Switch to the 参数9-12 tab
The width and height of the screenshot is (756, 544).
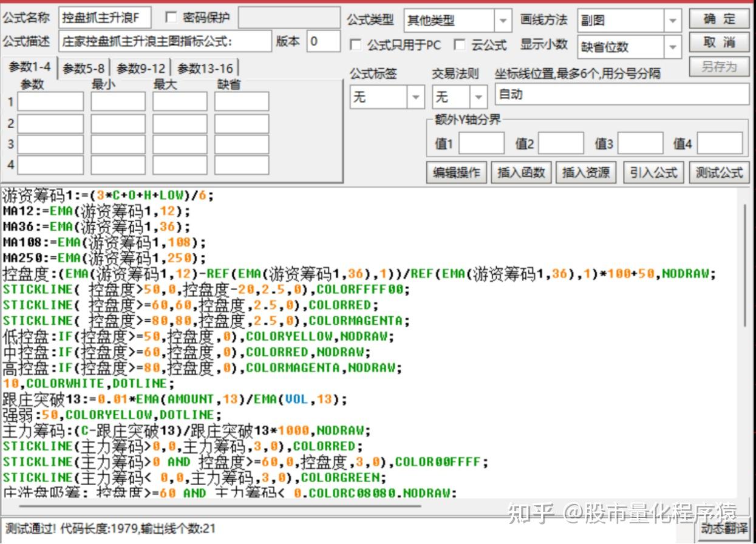click(141, 68)
